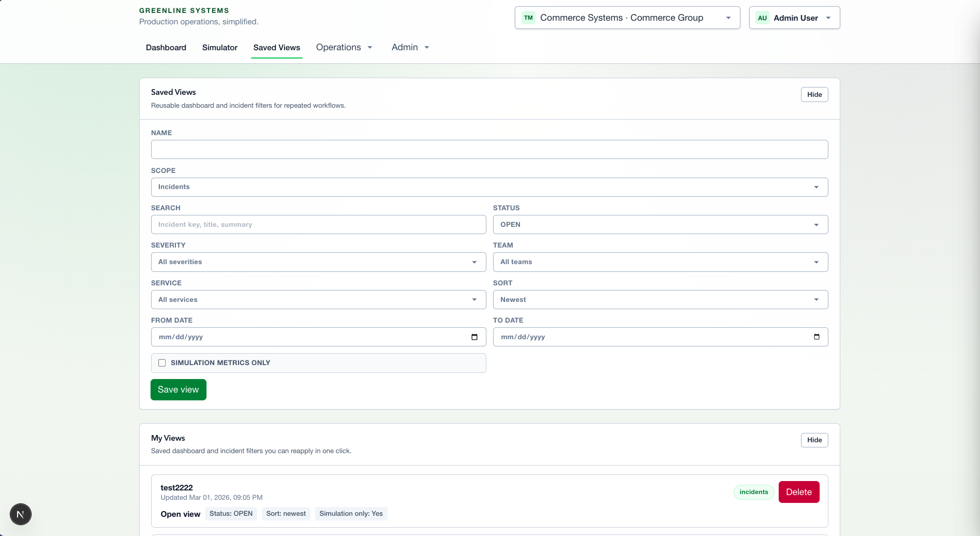The height and width of the screenshot is (536, 980).
Task: Delete the test2222 saved view
Action: [x=798, y=492]
